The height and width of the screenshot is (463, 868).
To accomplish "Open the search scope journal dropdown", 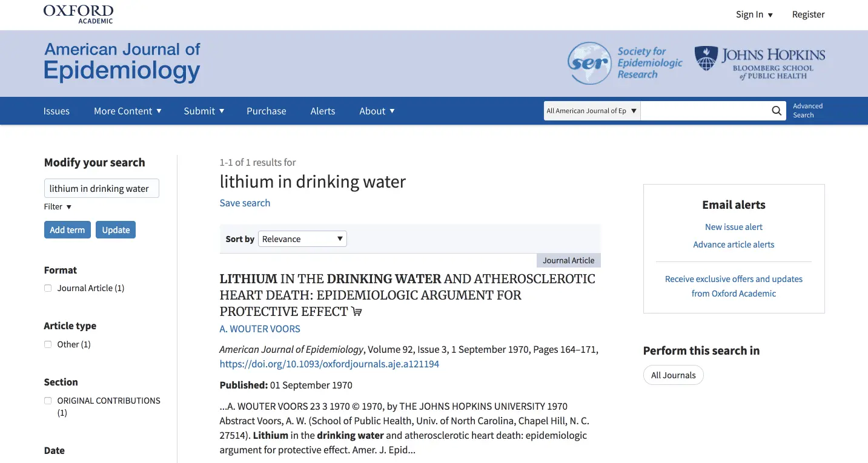I will pos(591,111).
